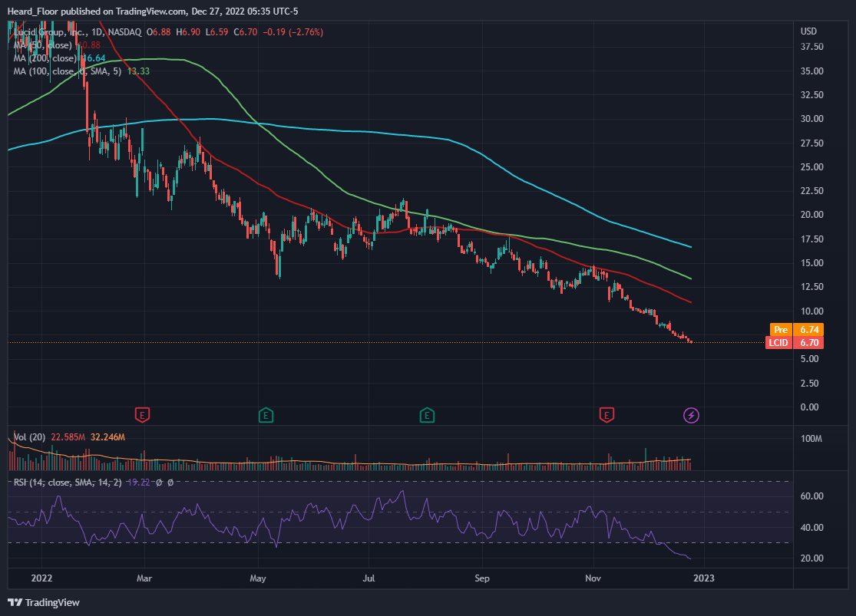The height and width of the screenshot is (616, 856).
Task: Click the red LCID 6.70 price label
Action: pyautogui.click(x=795, y=343)
